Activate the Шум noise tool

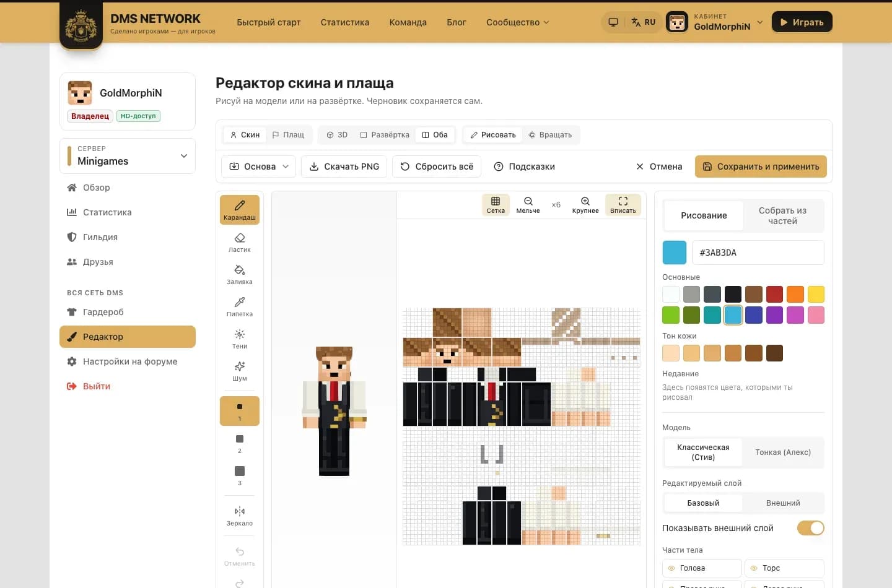[x=240, y=371]
